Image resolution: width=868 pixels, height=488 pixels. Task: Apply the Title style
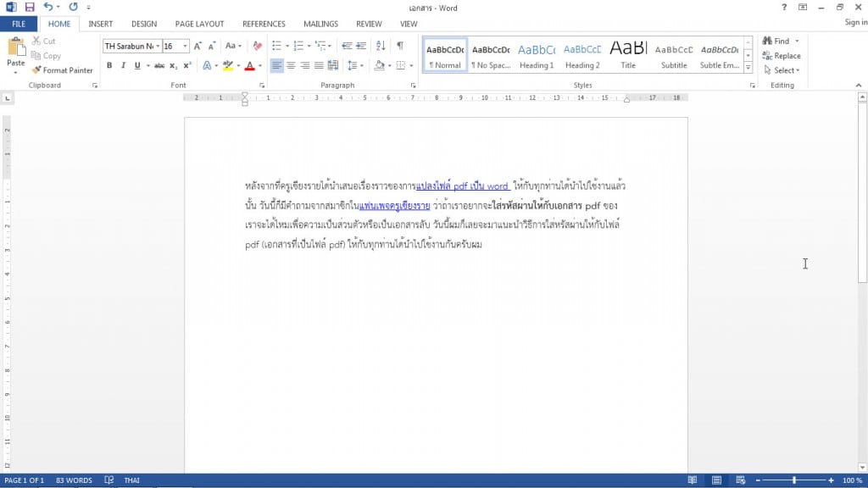pos(628,55)
